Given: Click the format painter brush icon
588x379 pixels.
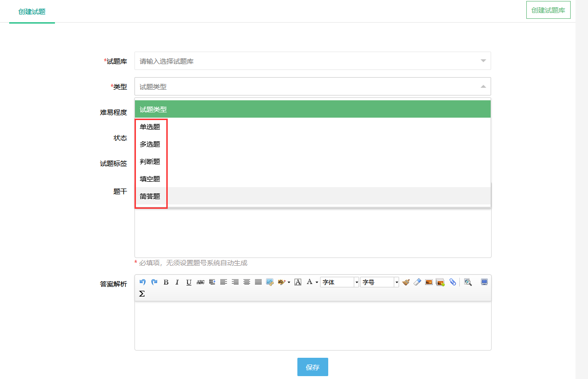Looking at the screenshot, I should pyautogui.click(x=406, y=282).
